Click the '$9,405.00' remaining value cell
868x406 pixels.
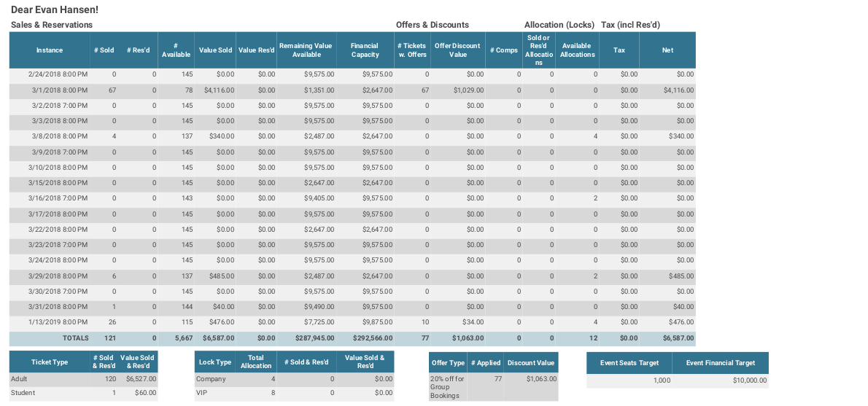click(319, 198)
